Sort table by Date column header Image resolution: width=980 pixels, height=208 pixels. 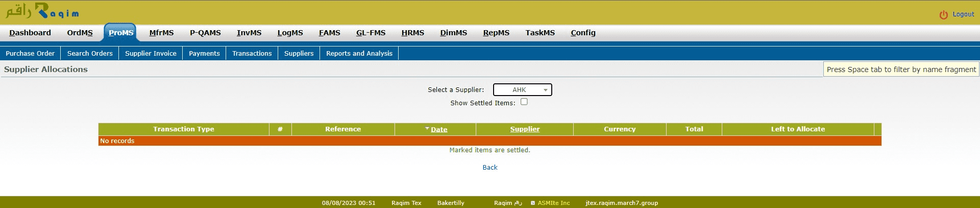tap(439, 130)
